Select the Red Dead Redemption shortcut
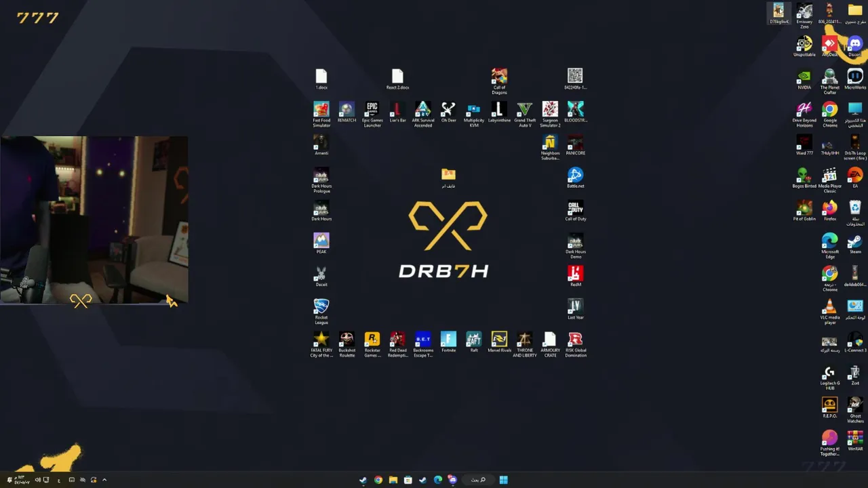 [397, 344]
